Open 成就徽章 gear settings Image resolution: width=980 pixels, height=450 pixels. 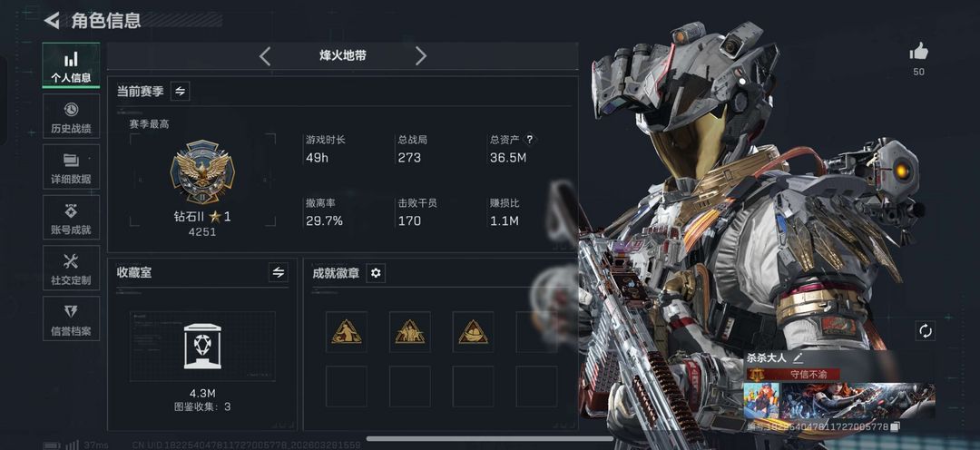click(376, 272)
